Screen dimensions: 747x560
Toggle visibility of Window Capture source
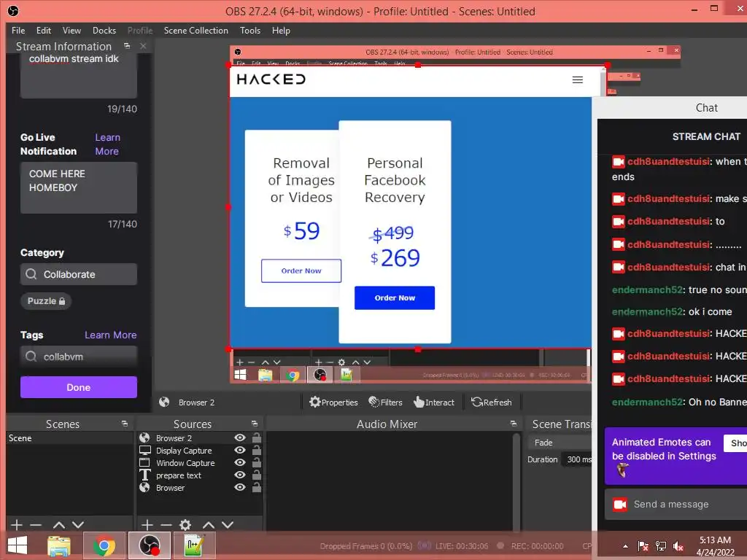coord(240,462)
